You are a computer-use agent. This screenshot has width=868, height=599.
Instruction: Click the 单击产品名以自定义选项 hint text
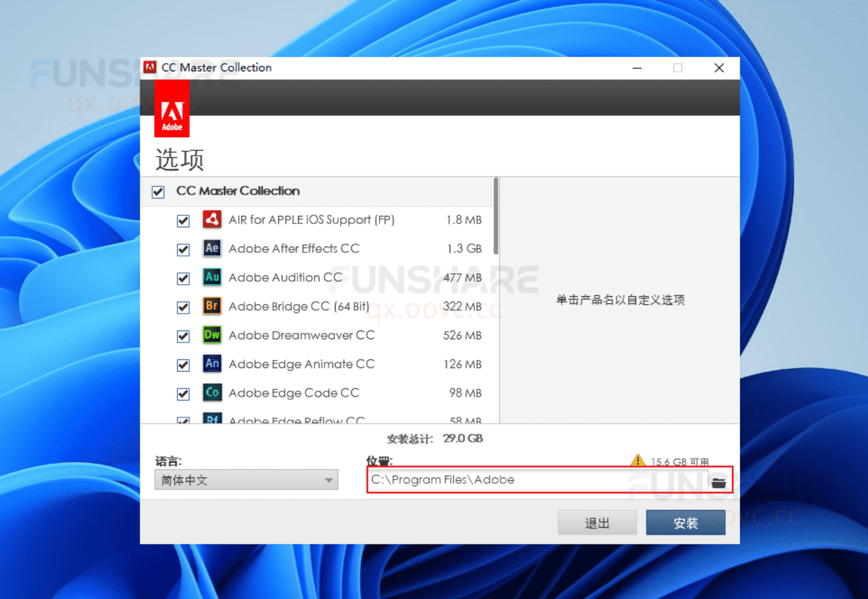[x=620, y=300]
